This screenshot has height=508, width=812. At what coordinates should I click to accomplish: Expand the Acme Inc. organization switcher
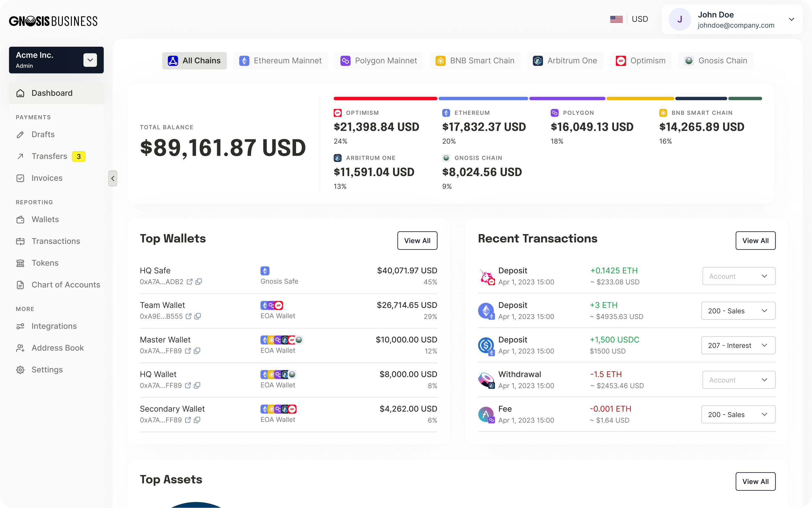tap(90, 60)
